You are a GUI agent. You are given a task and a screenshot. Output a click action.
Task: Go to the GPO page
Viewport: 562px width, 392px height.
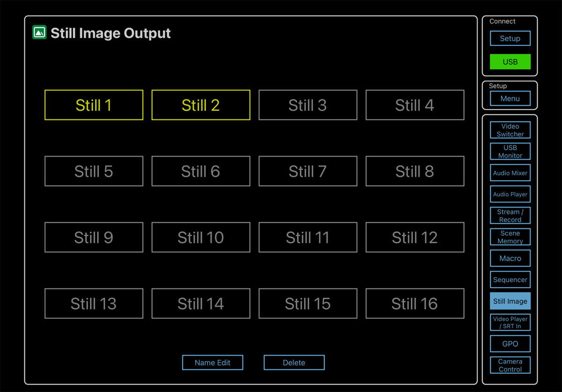510,344
